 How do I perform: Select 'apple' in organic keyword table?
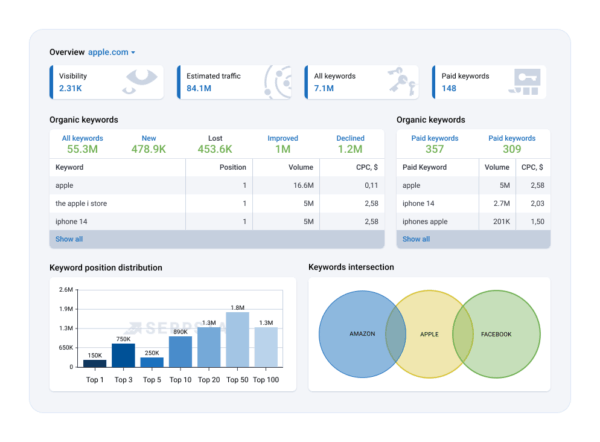tap(64, 186)
